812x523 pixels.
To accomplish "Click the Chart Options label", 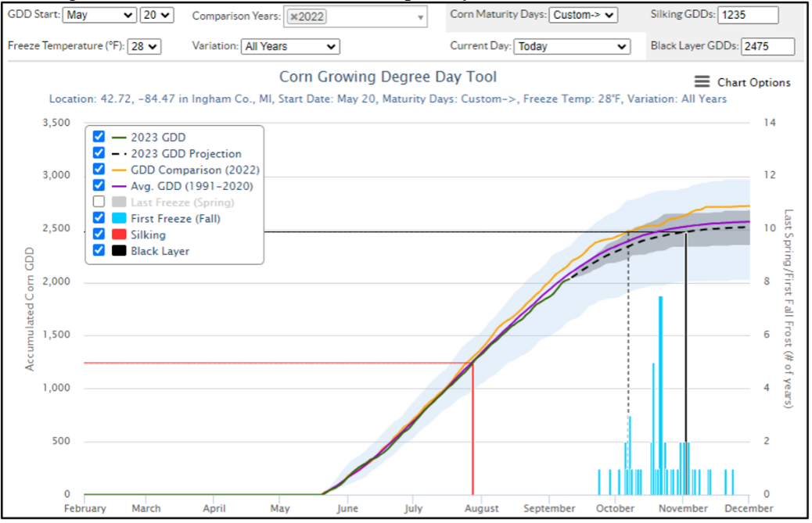I will pyautogui.click(x=753, y=82).
